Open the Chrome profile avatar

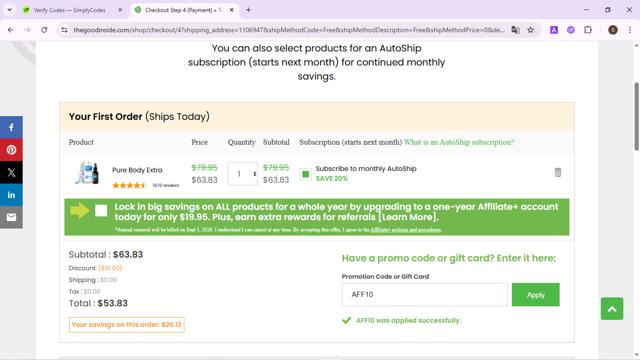tap(613, 30)
